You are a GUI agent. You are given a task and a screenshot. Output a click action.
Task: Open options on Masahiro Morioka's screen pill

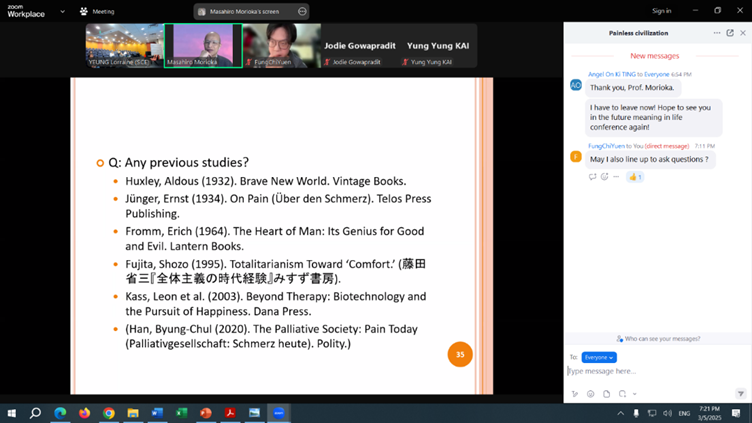[302, 12]
